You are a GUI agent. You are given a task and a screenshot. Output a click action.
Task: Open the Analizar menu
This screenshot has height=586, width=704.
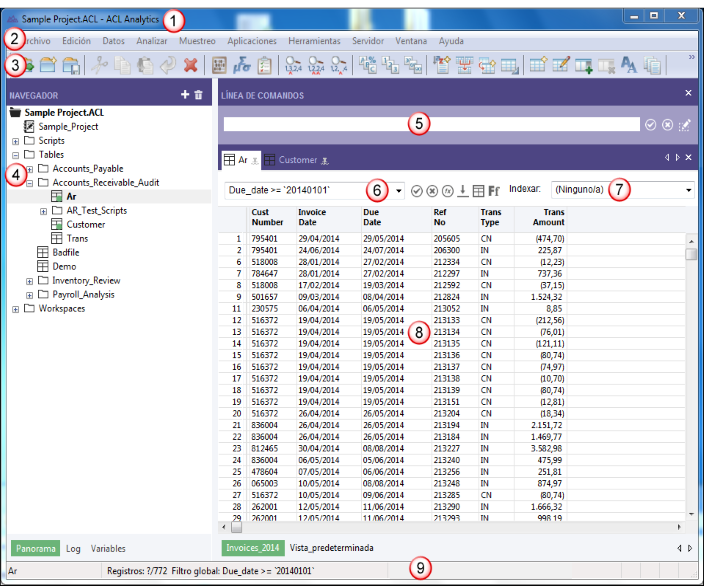(x=151, y=41)
